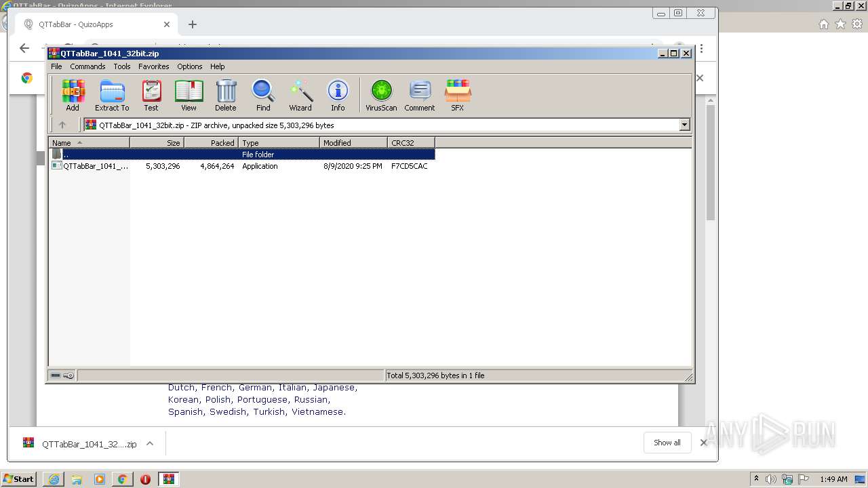Click the taskbar clock 1:49 AM
The width and height of the screenshot is (868, 488).
[833, 479]
